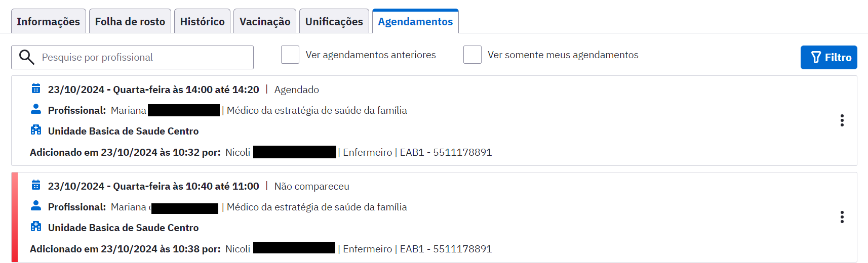Select the Vacinação tab
The height and width of the screenshot is (263, 868).
point(265,21)
